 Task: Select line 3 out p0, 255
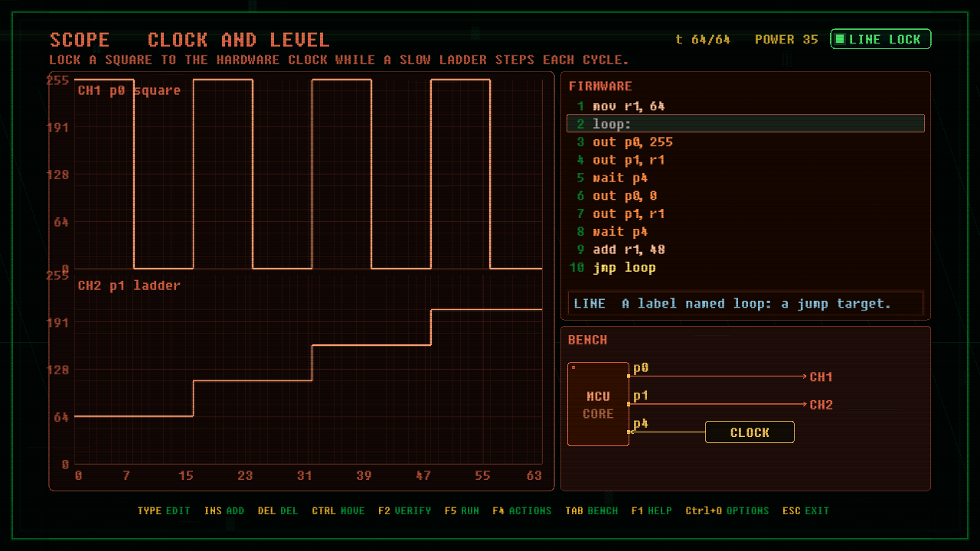coord(746,142)
